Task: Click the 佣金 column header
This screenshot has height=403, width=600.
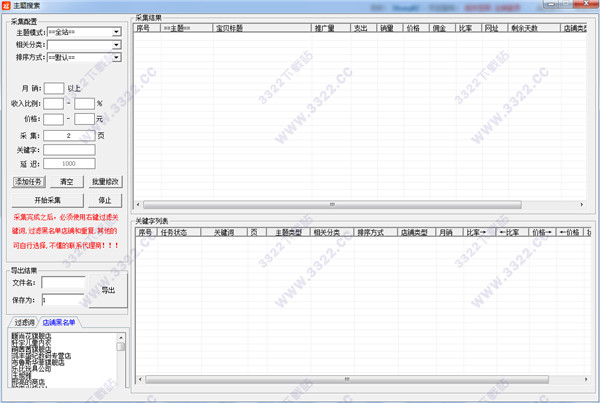Action: (x=442, y=28)
